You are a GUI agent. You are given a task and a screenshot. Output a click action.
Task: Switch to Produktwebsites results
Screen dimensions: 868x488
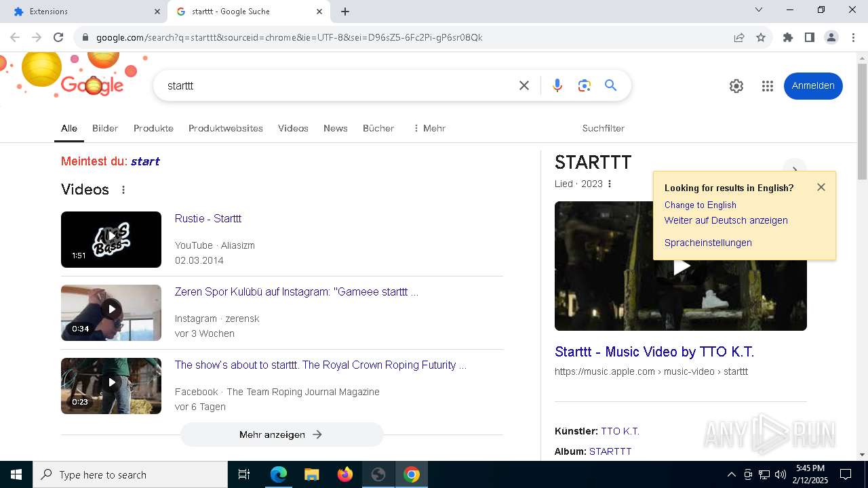(x=226, y=128)
